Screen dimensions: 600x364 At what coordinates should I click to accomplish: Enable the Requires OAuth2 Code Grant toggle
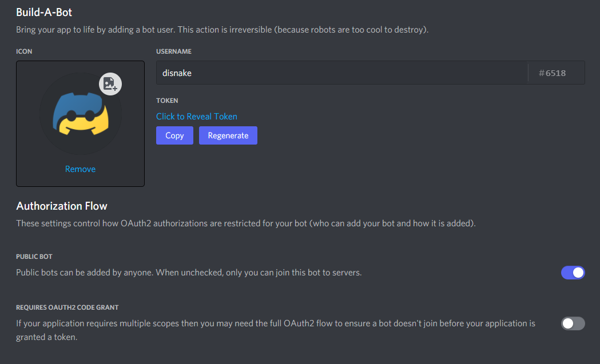click(x=573, y=323)
